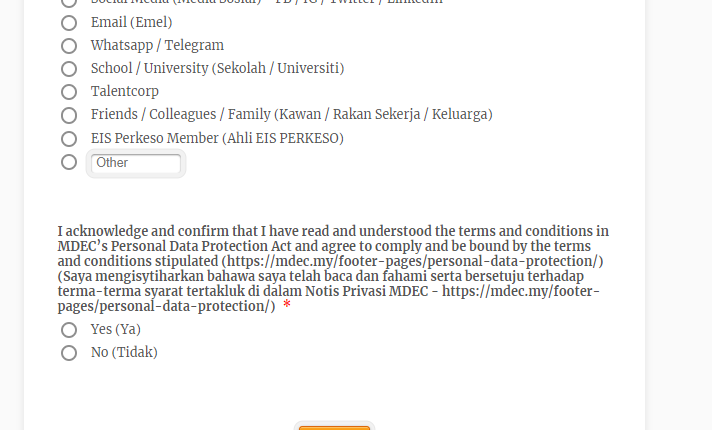Screen dimensions: 712x430
Task: Select the EIS Perkeso Member radio button
Action: pyautogui.click(x=69, y=139)
